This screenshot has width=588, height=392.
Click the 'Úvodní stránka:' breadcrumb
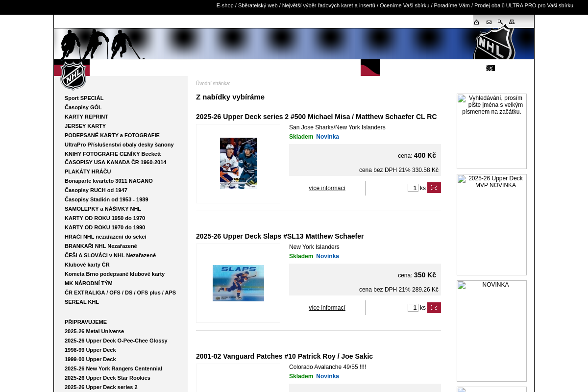[x=213, y=84]
